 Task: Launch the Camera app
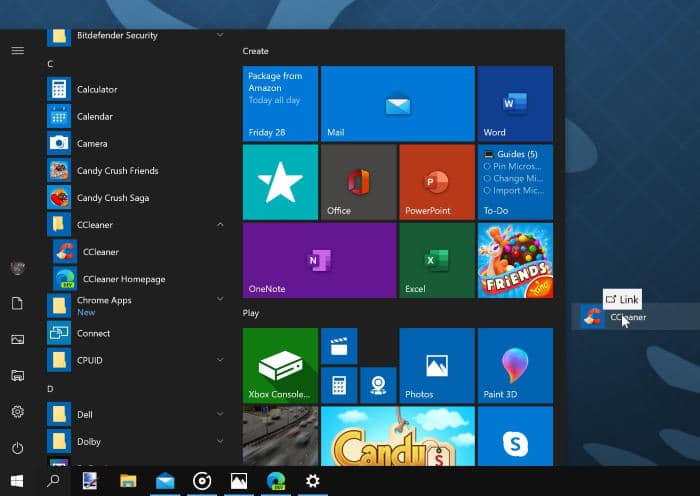pos(136,143)
